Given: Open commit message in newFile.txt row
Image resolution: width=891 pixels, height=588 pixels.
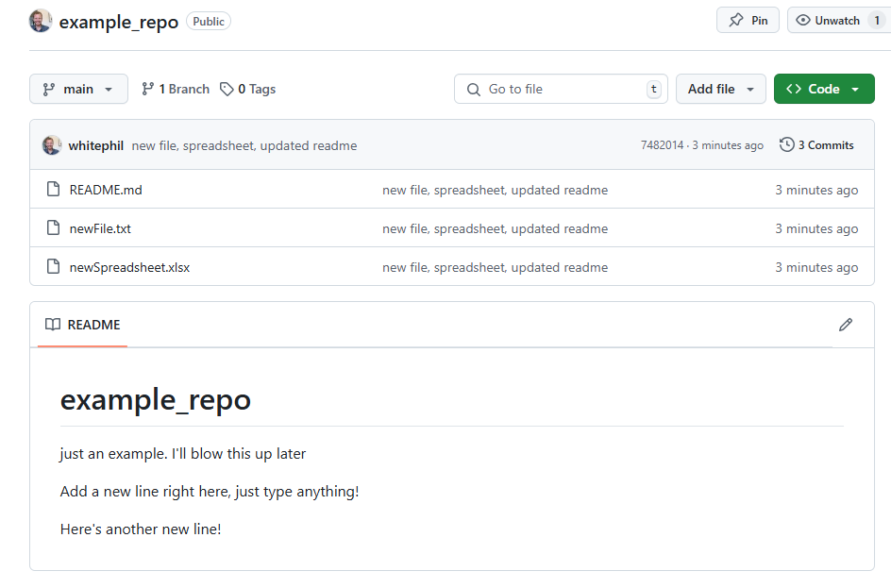Looking at the screenshot, I should coord(495,228).
